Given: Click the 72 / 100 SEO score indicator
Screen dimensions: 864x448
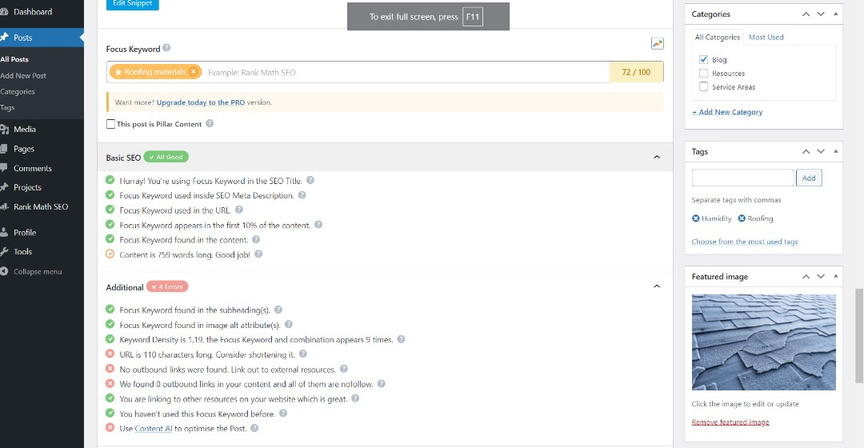Looking at the screenshot, I should point(636,72).
